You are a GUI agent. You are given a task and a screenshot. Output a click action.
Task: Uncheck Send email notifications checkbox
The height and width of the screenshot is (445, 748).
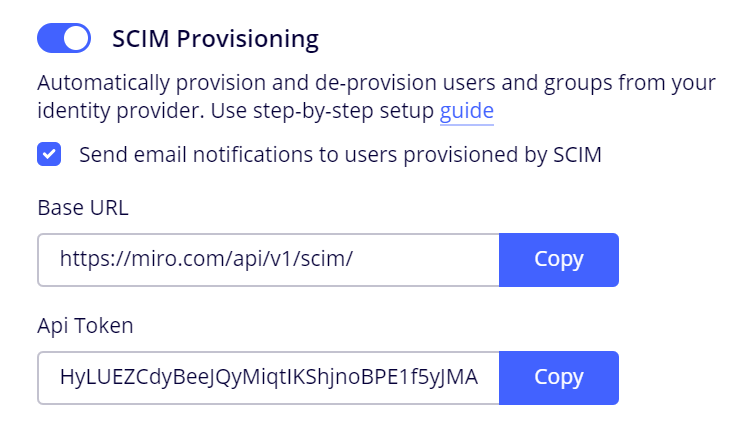(49, 155)
